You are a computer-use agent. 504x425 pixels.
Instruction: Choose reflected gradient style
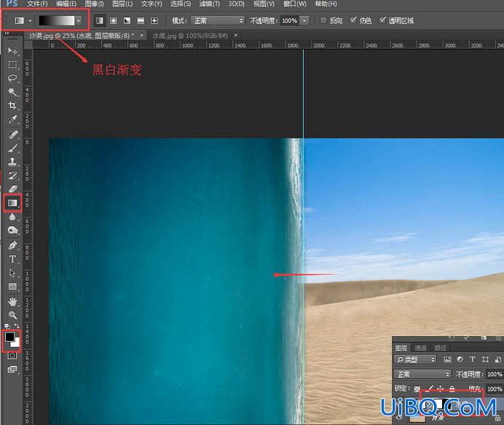[x=141, y=20]
